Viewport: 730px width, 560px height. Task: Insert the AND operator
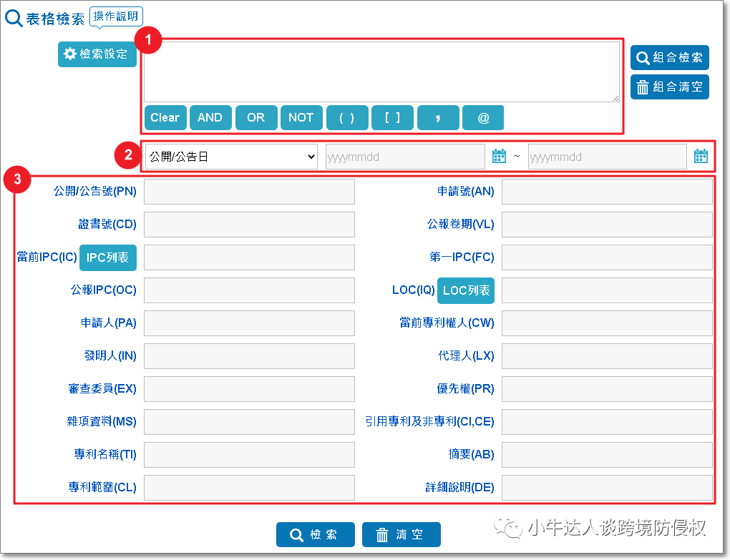[x=210, y=118]
